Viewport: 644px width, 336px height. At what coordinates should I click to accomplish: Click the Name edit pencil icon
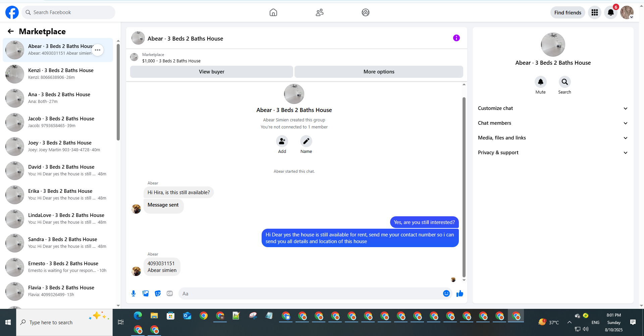point(306,142)
